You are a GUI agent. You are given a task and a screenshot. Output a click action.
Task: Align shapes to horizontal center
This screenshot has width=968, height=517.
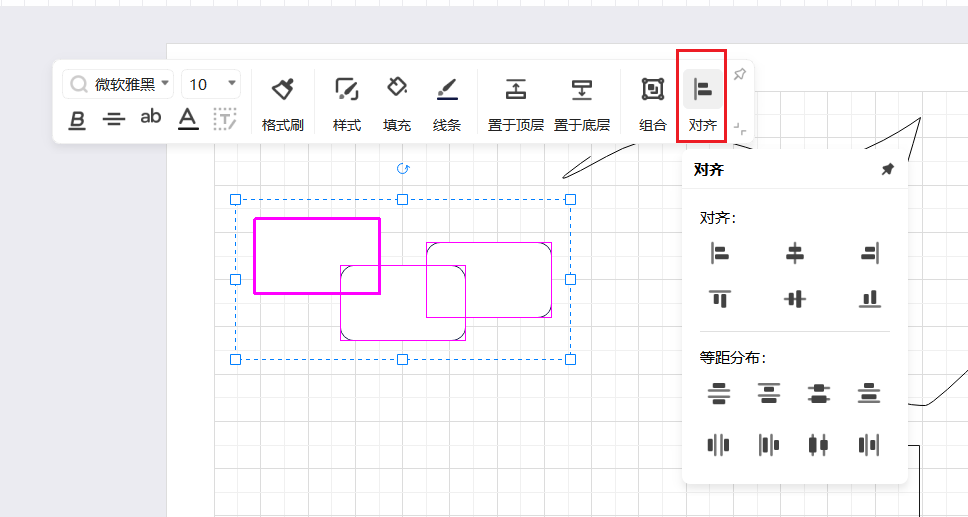794,254
